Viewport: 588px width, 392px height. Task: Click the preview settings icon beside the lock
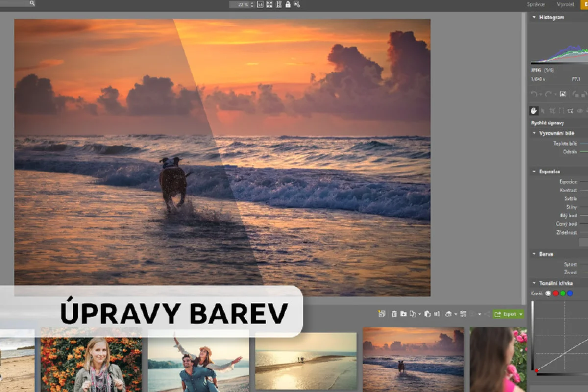pos(296,4)
